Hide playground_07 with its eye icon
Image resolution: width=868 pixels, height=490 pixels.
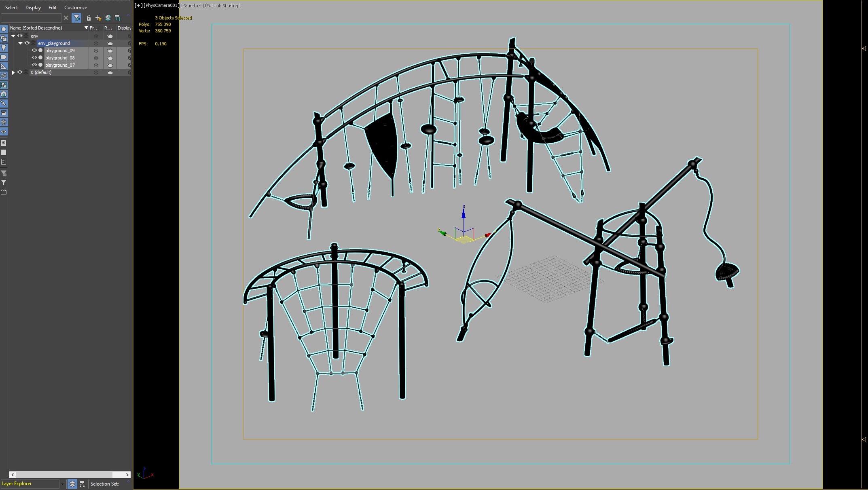34,65
